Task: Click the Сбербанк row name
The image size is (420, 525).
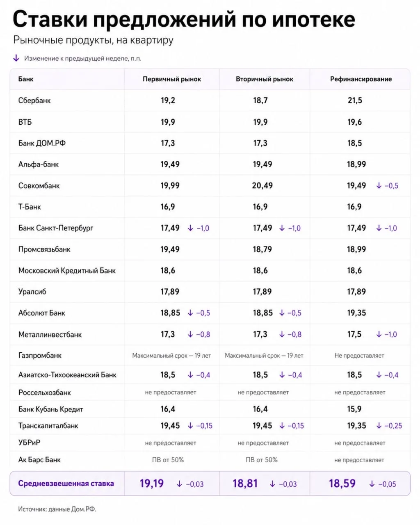Action: 34,100
